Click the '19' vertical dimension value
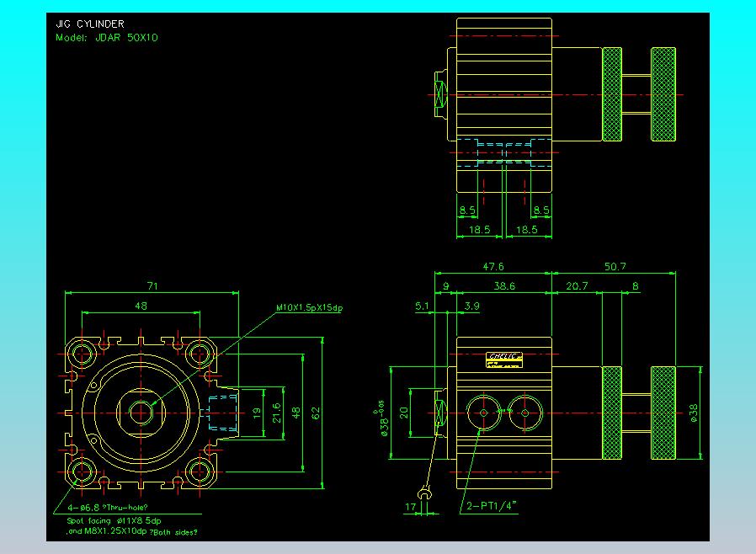Screen dimensions: 756x554 (257, 413)
